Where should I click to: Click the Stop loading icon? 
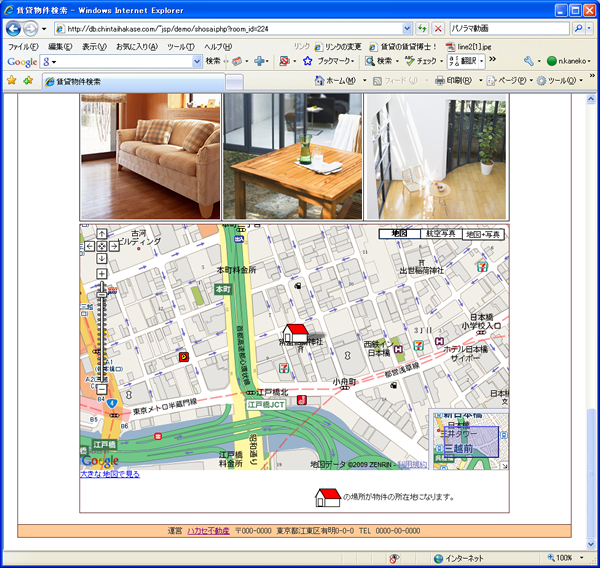[438, 29]
